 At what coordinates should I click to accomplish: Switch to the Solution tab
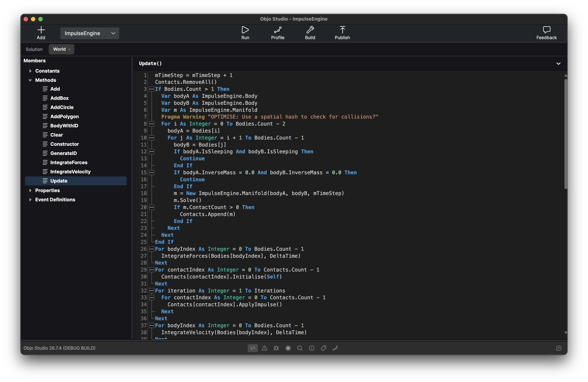(x=34, y=49)
